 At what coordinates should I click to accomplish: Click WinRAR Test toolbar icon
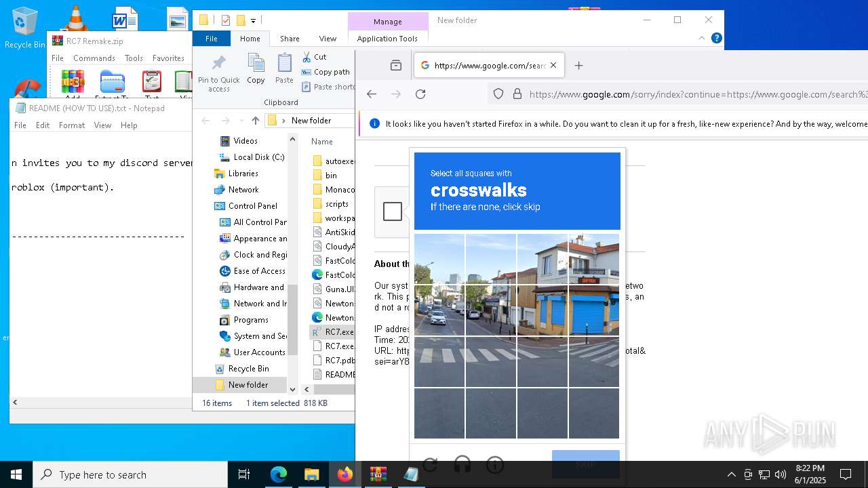(152, 84)
